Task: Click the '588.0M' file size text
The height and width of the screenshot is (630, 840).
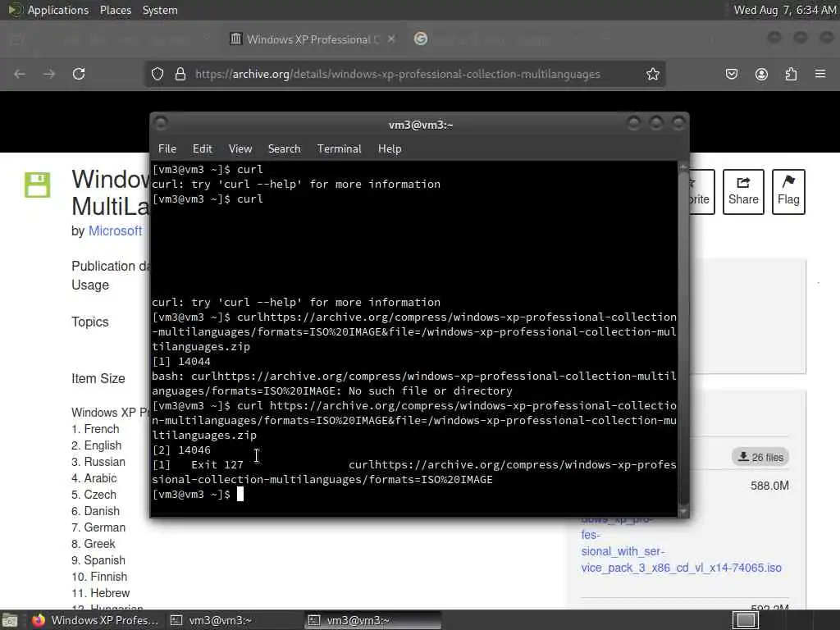Action: 769,486
